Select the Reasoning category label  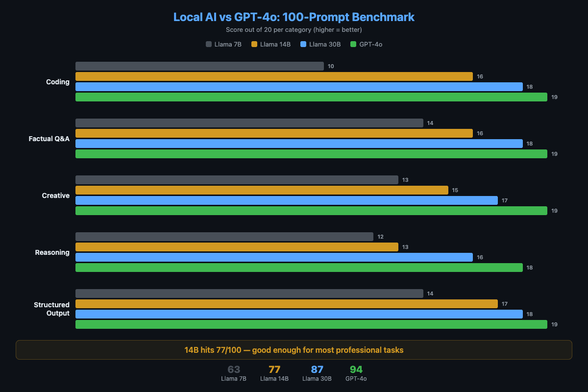coord(52,252)
